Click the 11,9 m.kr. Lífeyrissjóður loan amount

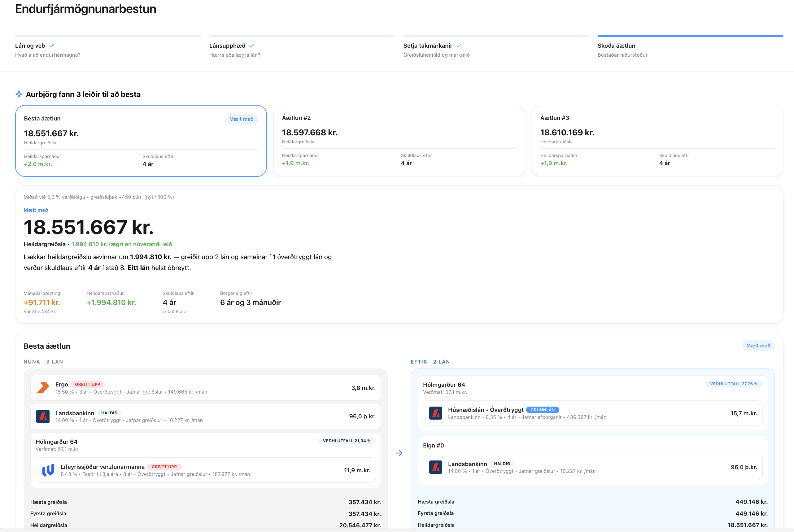[357, 470]
